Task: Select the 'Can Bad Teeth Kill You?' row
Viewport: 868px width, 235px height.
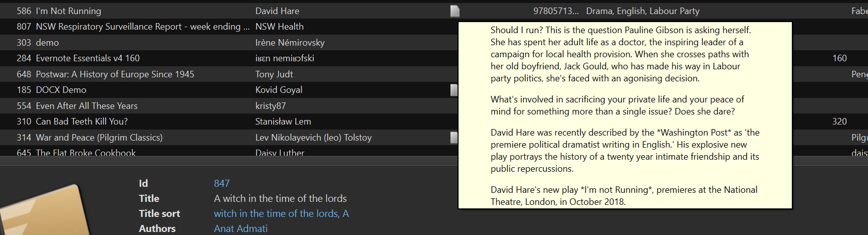Action: click(82, 122)
